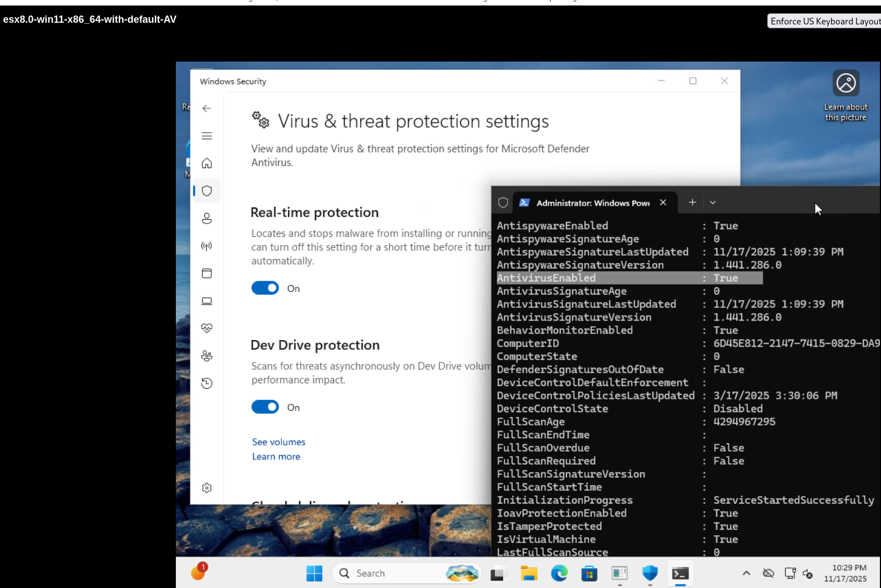
Task: Switch to the Terminal app in the taskbar
Action: (x=680, y=573)
